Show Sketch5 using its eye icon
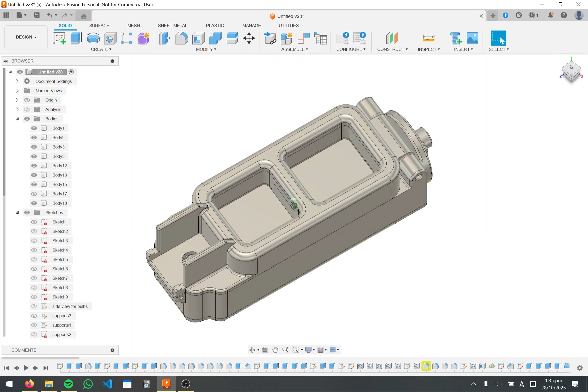 [x=34, y=260]
